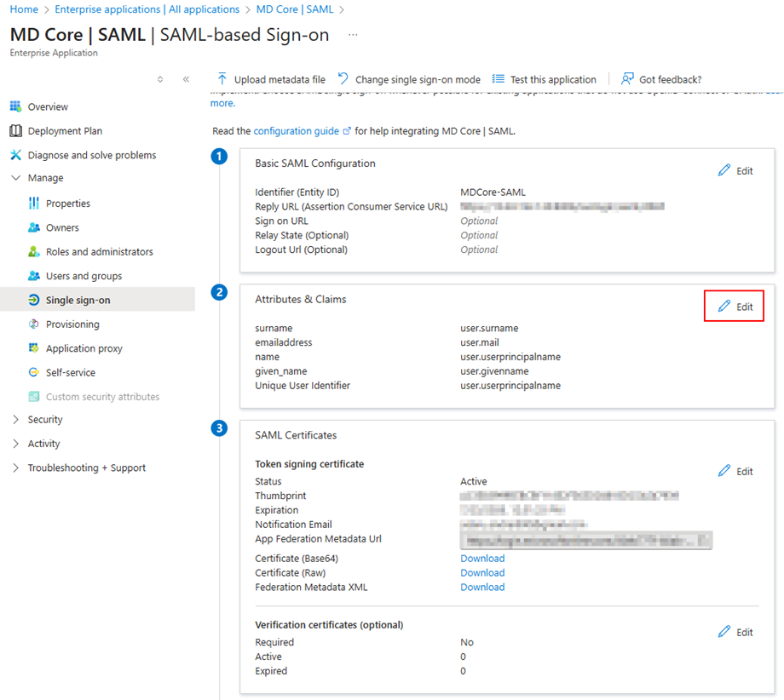Image resolution: width=784 pixels, height=700 pixels.
Task: Click Change single sign-on mode label
Action: click(418, 79)
